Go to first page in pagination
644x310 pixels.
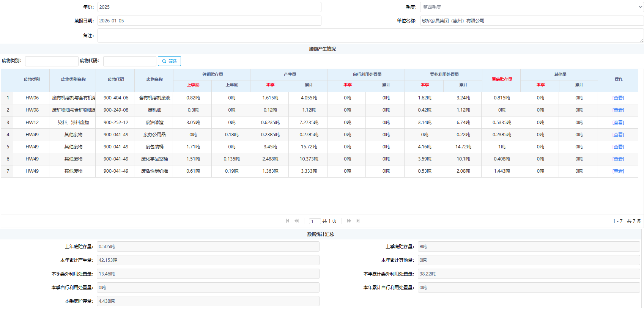[x=288, y=221]
